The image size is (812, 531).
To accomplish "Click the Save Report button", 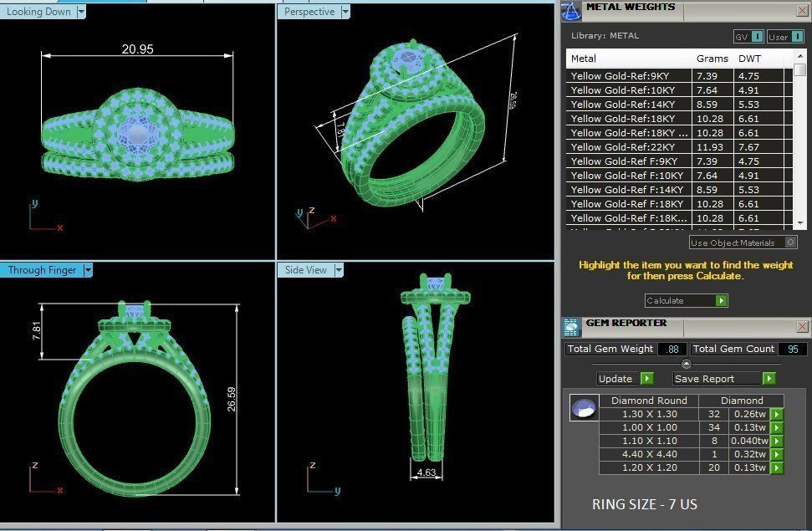I will [724, 379].
